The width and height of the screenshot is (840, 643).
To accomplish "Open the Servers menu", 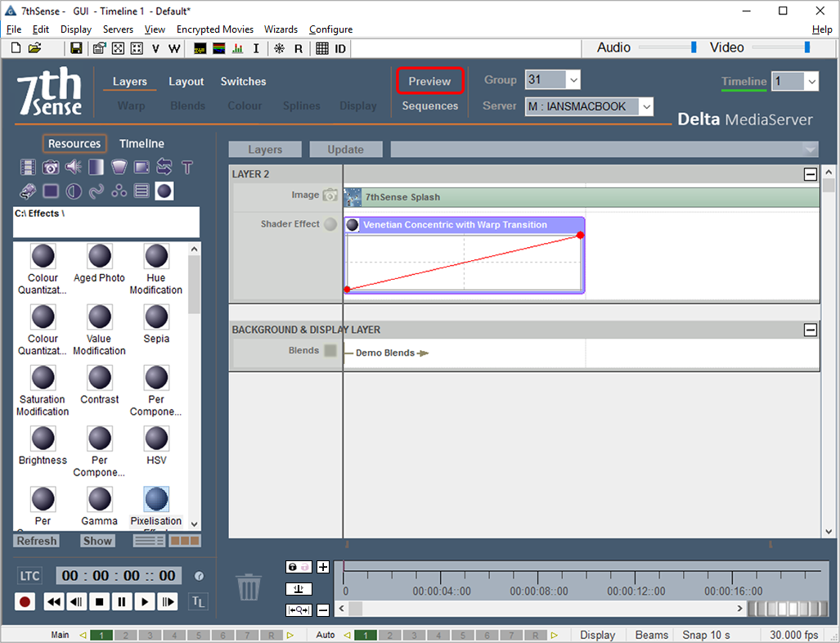I will pos(118,29).
